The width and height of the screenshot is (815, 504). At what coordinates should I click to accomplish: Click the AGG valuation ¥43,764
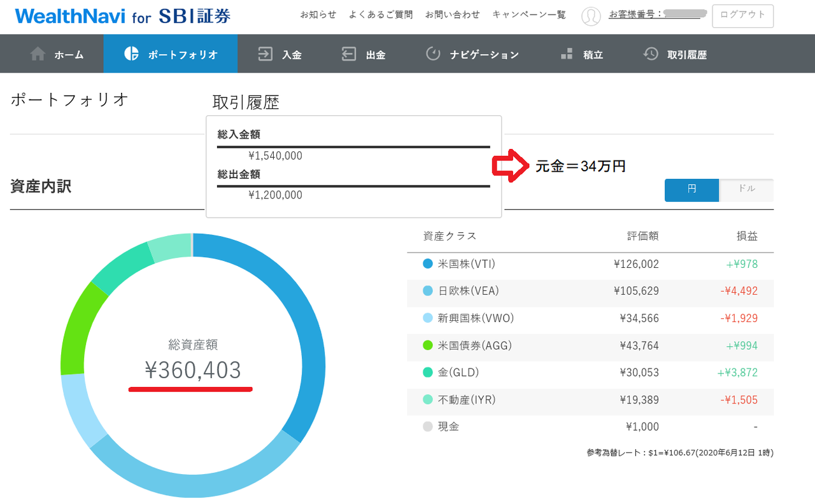[x=639, y=346]
